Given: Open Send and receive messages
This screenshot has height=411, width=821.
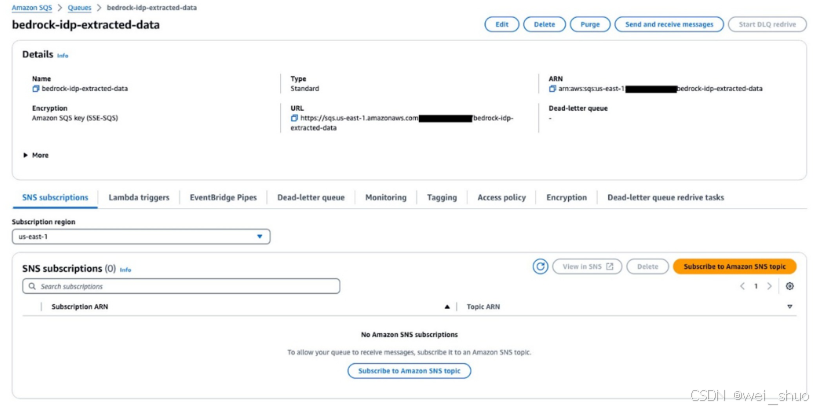Looking at the screenshot, I should click(x=669, y=25).
